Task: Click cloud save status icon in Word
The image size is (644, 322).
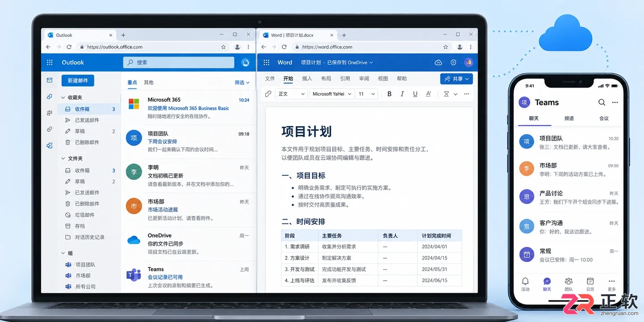Action: coord(438,63)
